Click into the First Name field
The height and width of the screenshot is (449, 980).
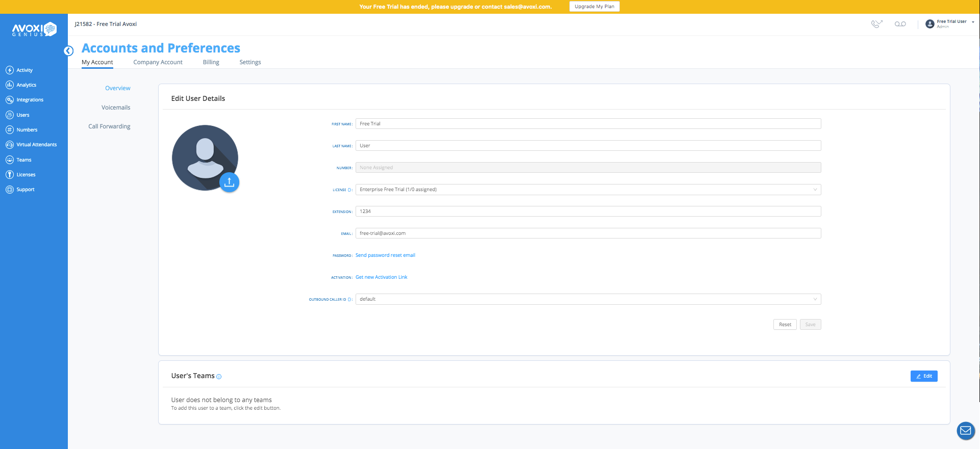588,124
